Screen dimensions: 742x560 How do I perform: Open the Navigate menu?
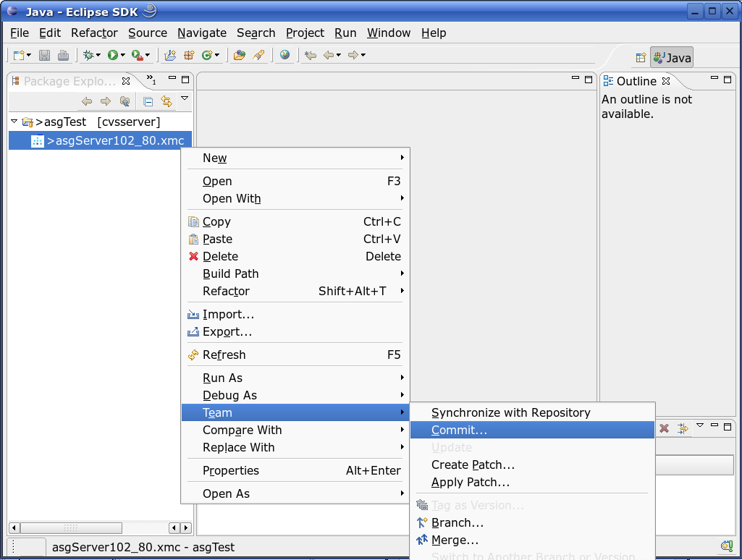[x=202, y=33]
